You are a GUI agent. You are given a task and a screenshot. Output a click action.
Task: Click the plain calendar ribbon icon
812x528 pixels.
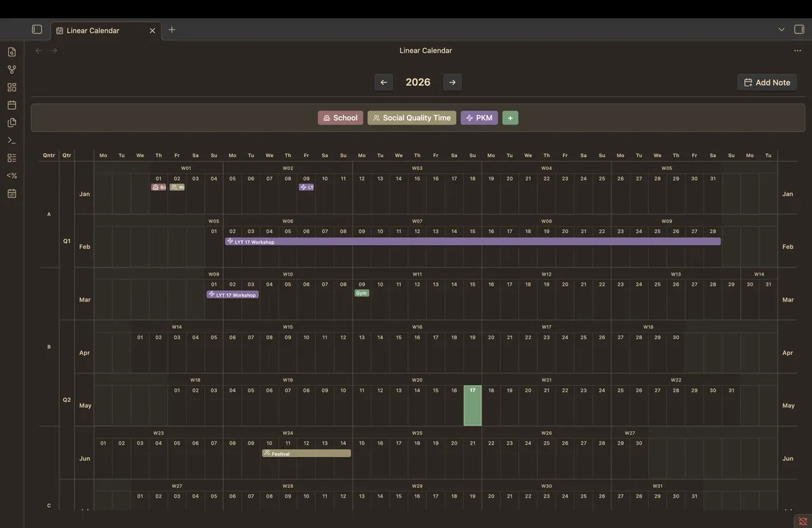pyautogui.click(x=12, y=105)
